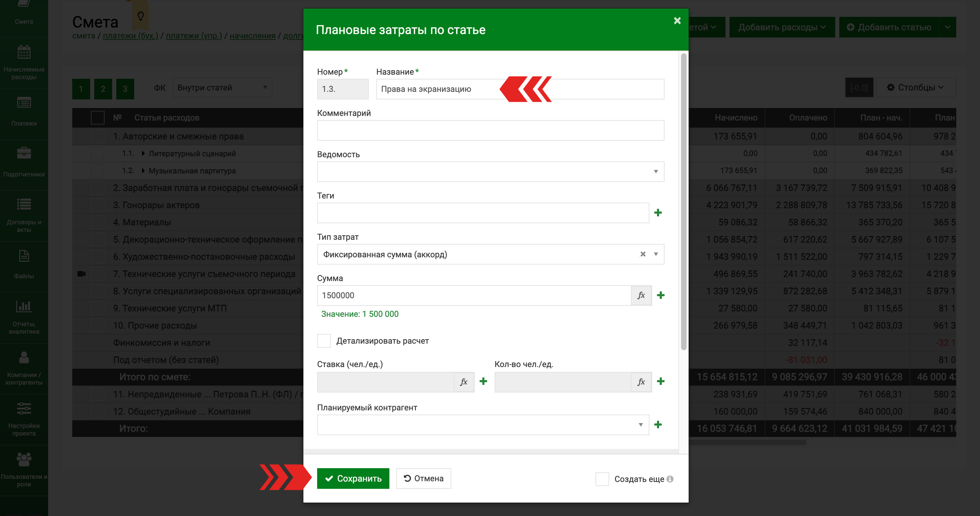Image resolution: width=980 pixels, height=516 pixels.
Task: Click the Комментарий input field
Action: (x=491, y=130)
